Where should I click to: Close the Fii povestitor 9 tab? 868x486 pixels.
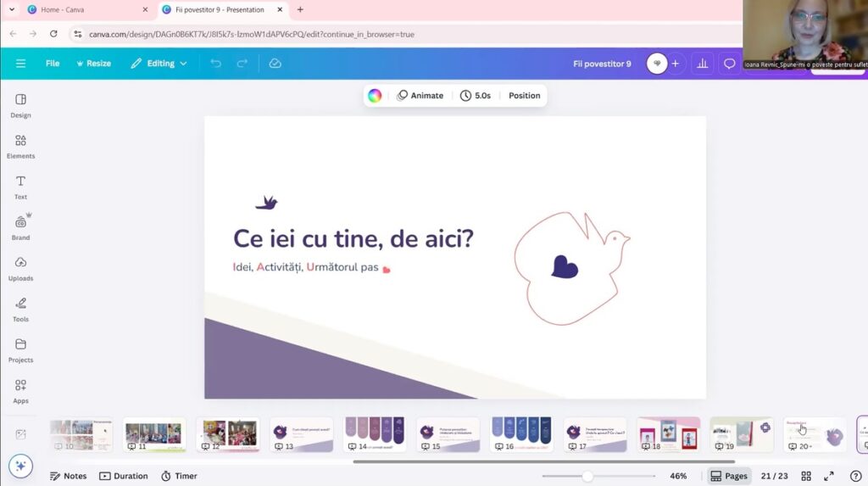coord(280,9)
